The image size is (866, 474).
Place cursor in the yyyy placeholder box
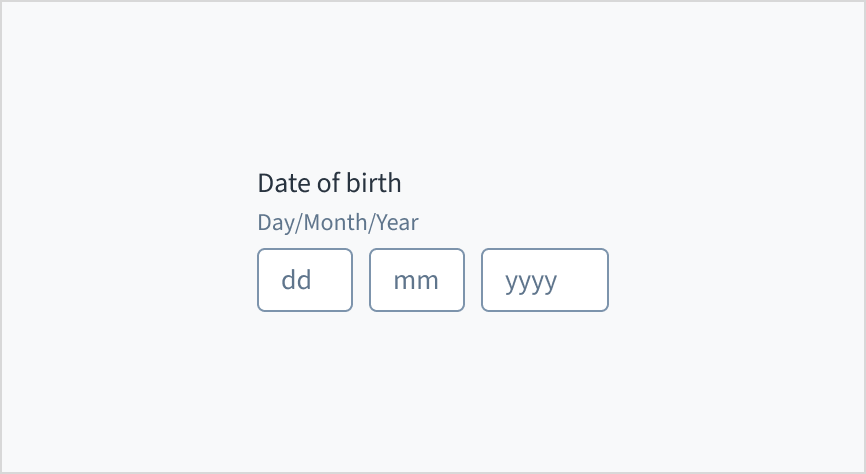(x=545, y=280)
